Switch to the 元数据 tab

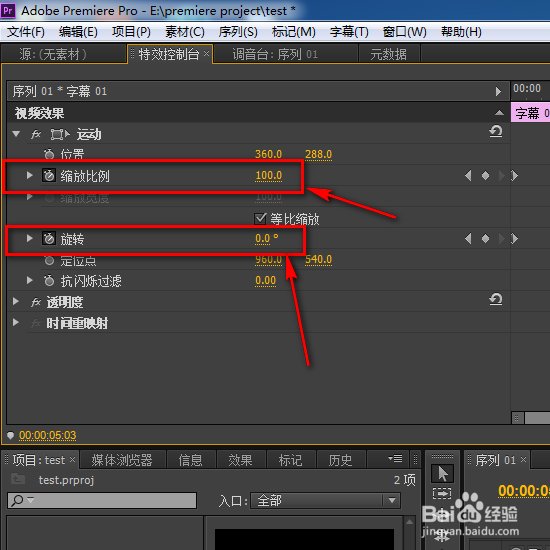pos(389,54)
